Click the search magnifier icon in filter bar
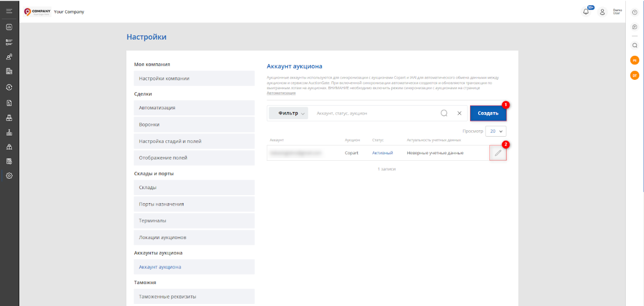Viewport: 644px width, 306px height. coord(444,113)
